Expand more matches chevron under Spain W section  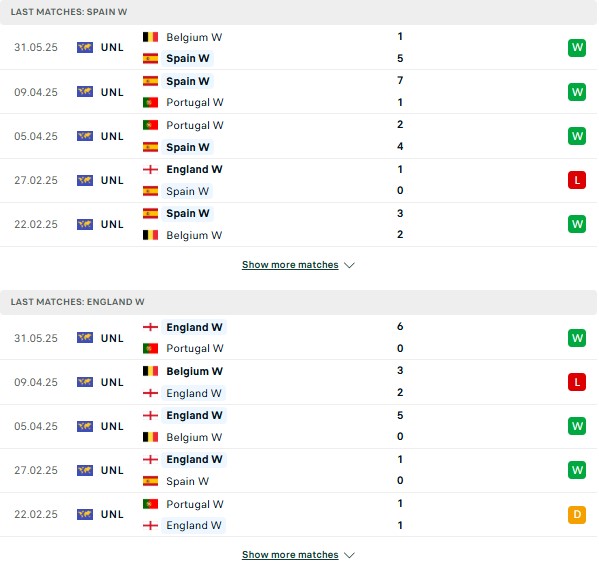pos(349,265)
